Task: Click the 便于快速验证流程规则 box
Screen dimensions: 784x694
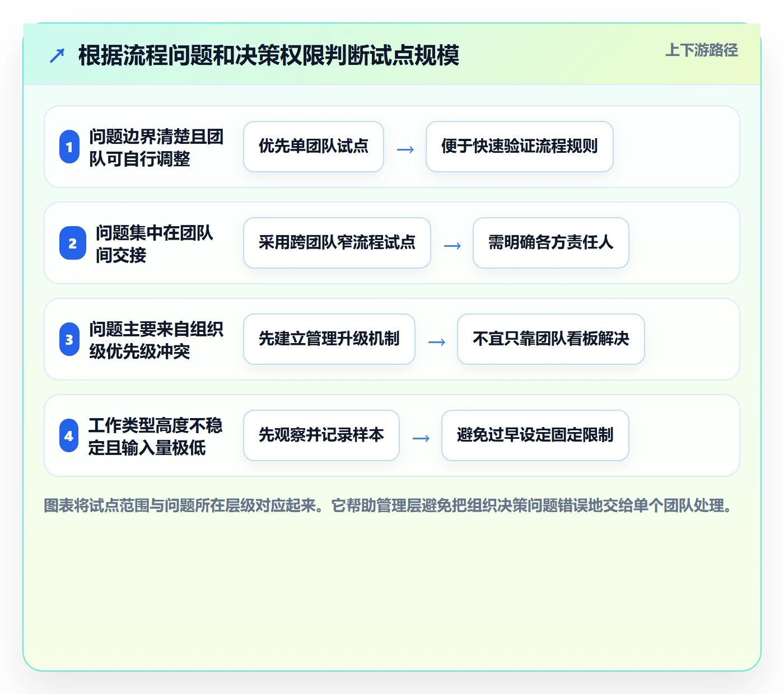Action: click(x=520, y=147)
